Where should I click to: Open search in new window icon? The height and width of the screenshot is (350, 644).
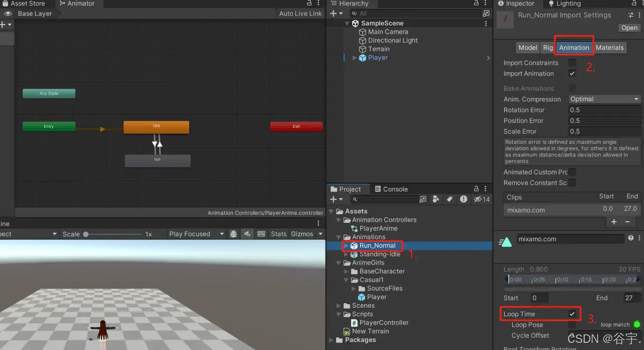pos(423,199)
